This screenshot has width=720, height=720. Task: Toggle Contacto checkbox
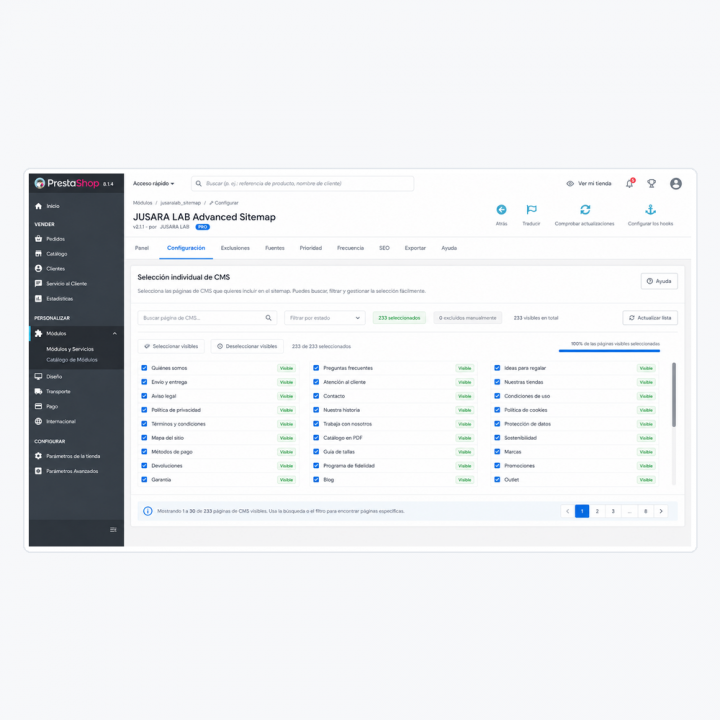click(x=316, y=396)
